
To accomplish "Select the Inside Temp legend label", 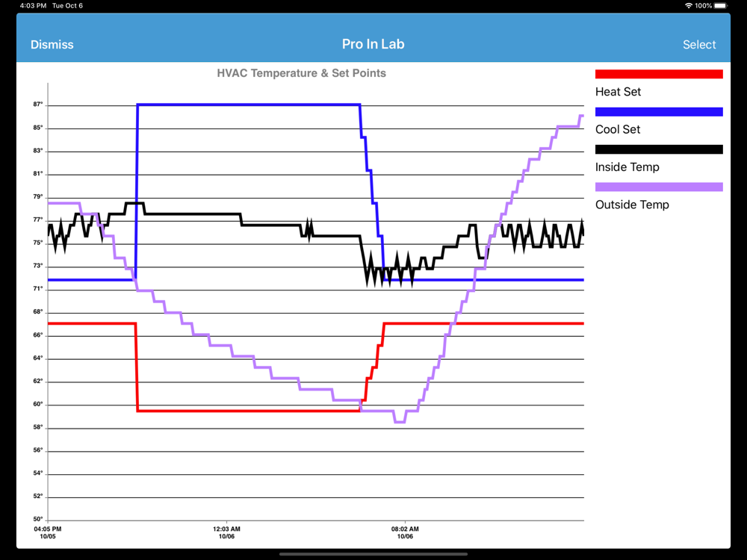I will click(627, 167).
